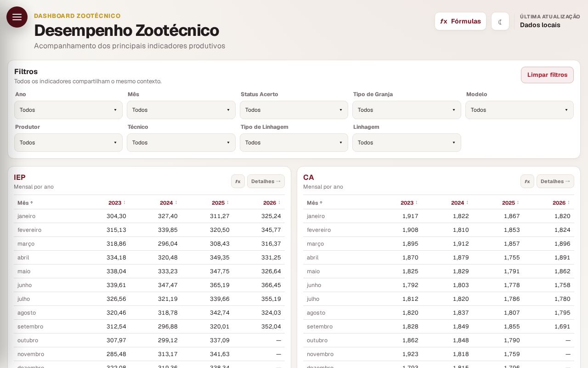Viewport: 588px width, 368px height.
Task: Select the fevereiro row label in IEP table
Action: tap(29, 230)
